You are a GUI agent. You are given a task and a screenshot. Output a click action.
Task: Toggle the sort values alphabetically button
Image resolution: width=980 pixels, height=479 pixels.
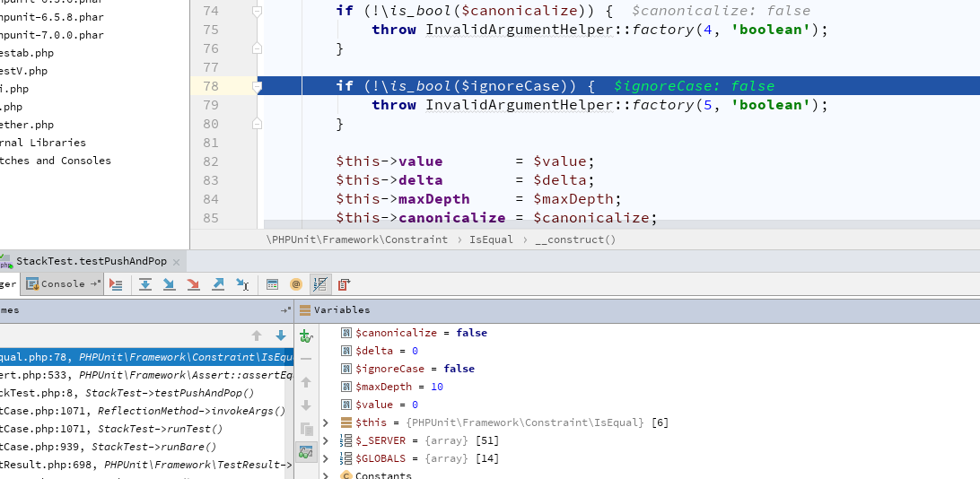coord(319,284)
